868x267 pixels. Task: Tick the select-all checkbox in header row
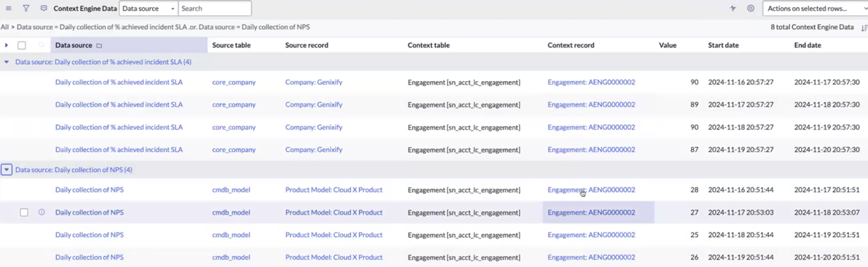tap(22, 45)
